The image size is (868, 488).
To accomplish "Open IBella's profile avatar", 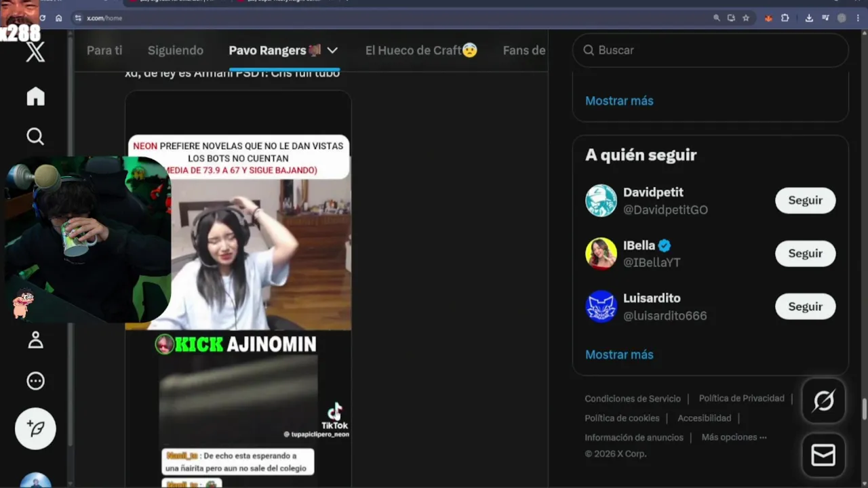I will pos(601,253).
